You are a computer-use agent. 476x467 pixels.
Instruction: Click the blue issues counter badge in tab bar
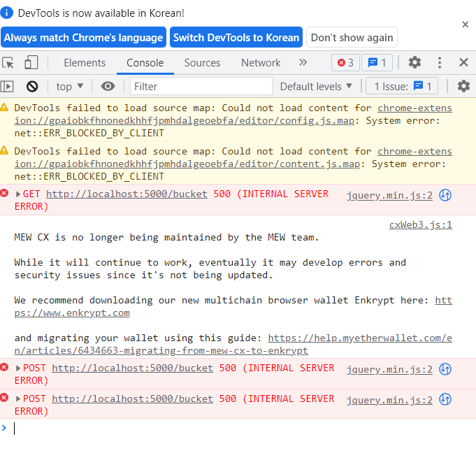click(377, 63)
